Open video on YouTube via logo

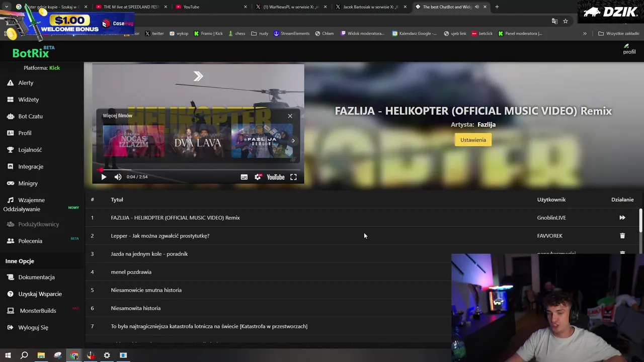click(x=275, y=177)
